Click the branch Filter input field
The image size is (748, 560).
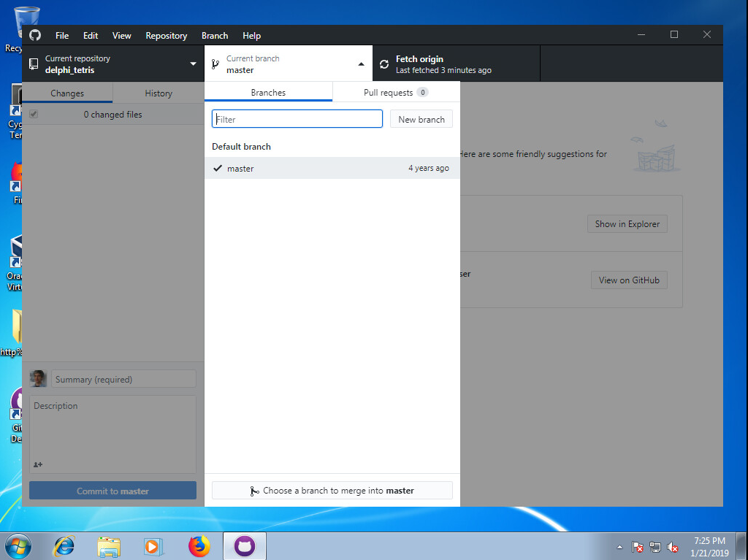pos(297,118)
